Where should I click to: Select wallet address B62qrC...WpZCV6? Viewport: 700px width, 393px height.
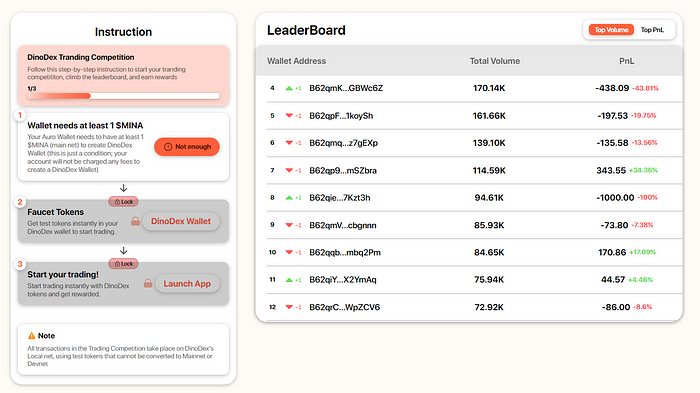[345, 307]
